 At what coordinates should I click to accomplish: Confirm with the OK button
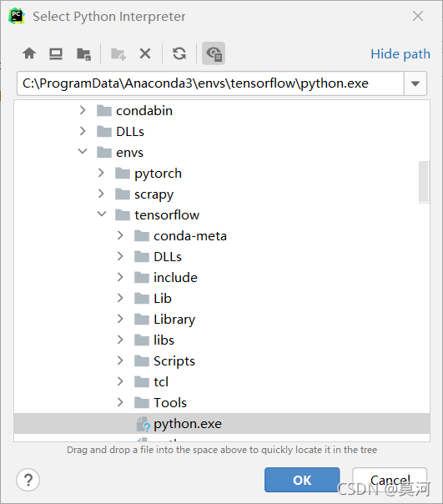[x=302, y=480]
